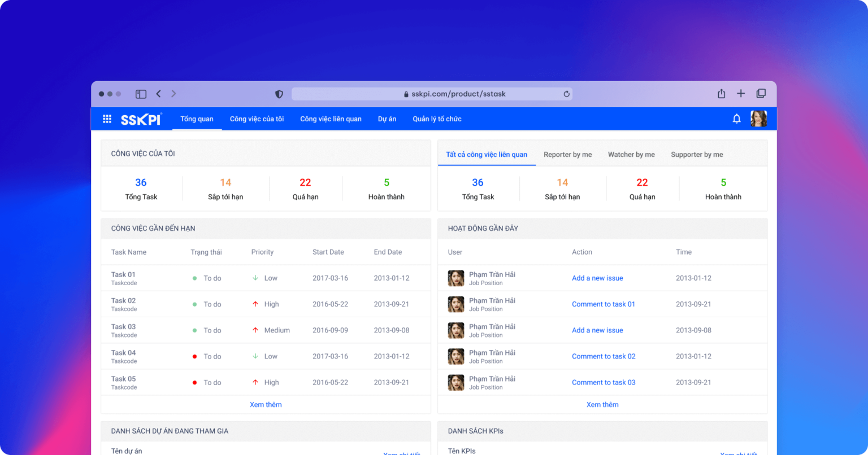The height and width of the screenshot is (455, 868).
Task: Click the browser share icon
Action: [x=721, y=93]
